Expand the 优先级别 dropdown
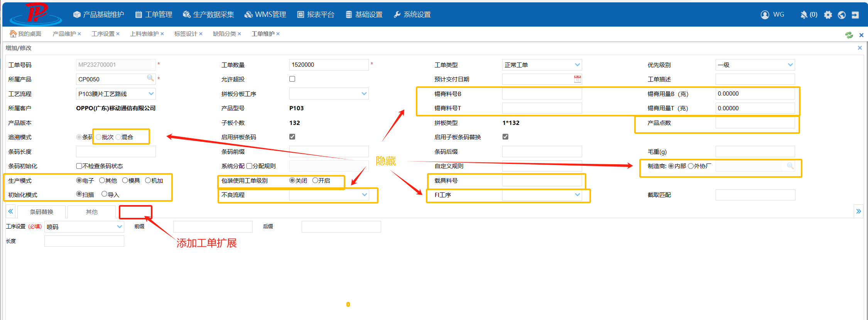The height and width of the screenshot is (320, 868). pos(790,65)
